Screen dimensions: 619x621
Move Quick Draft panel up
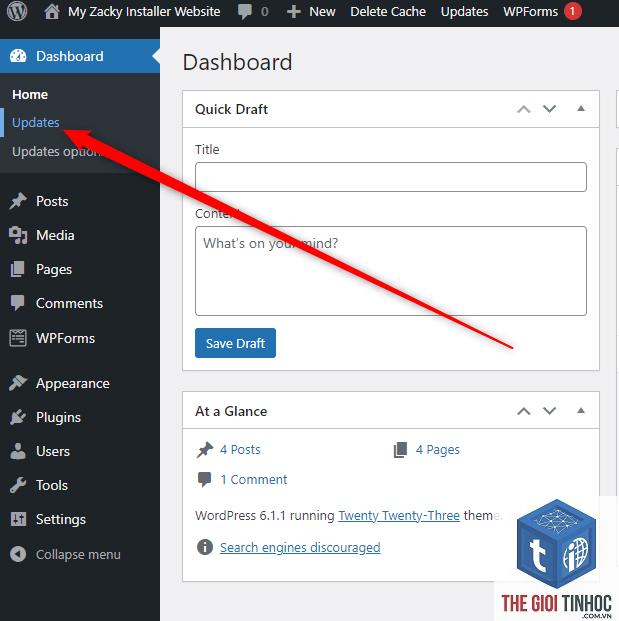[x=524, y=109]
